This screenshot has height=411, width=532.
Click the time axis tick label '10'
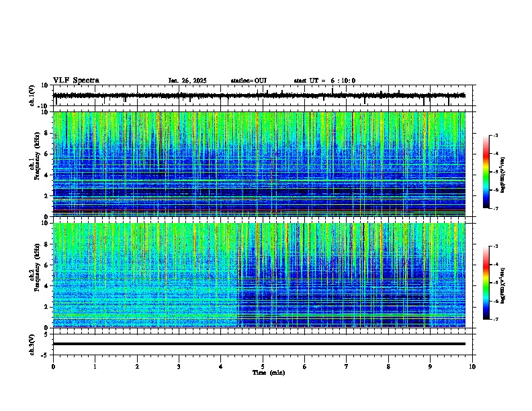472,367
